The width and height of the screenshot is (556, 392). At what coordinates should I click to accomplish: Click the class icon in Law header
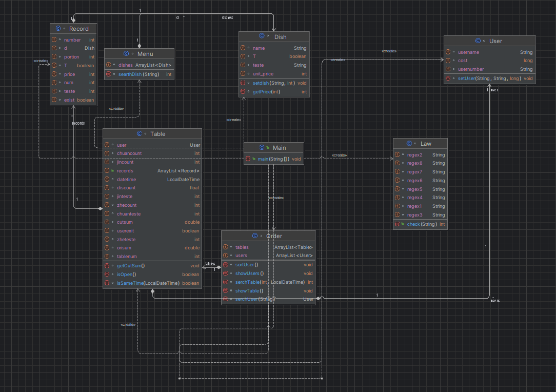pos(409,144)
